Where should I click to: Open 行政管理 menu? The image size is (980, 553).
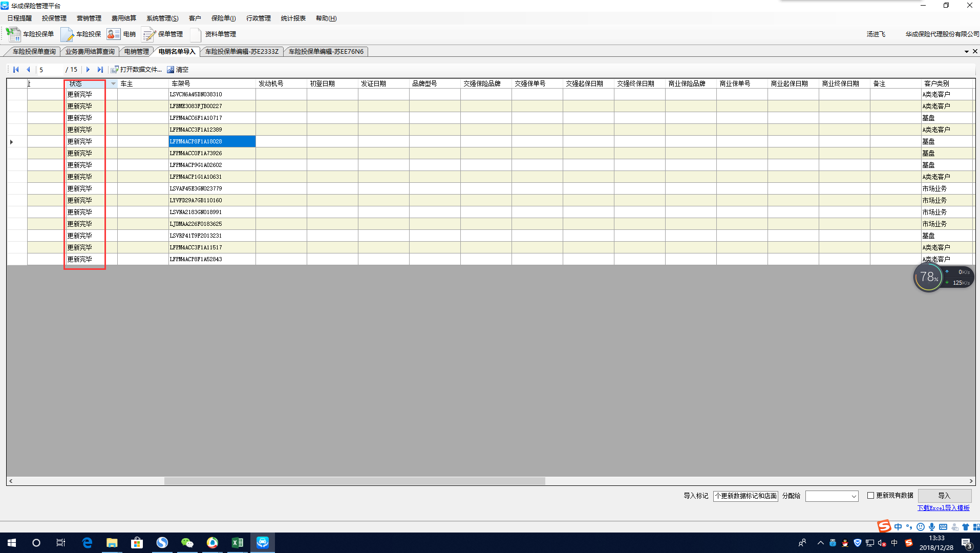point(259,18)
